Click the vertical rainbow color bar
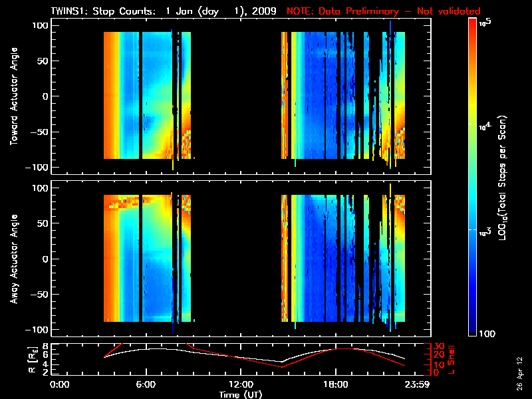This screenshot has height=399, width=532. [472, 180]
